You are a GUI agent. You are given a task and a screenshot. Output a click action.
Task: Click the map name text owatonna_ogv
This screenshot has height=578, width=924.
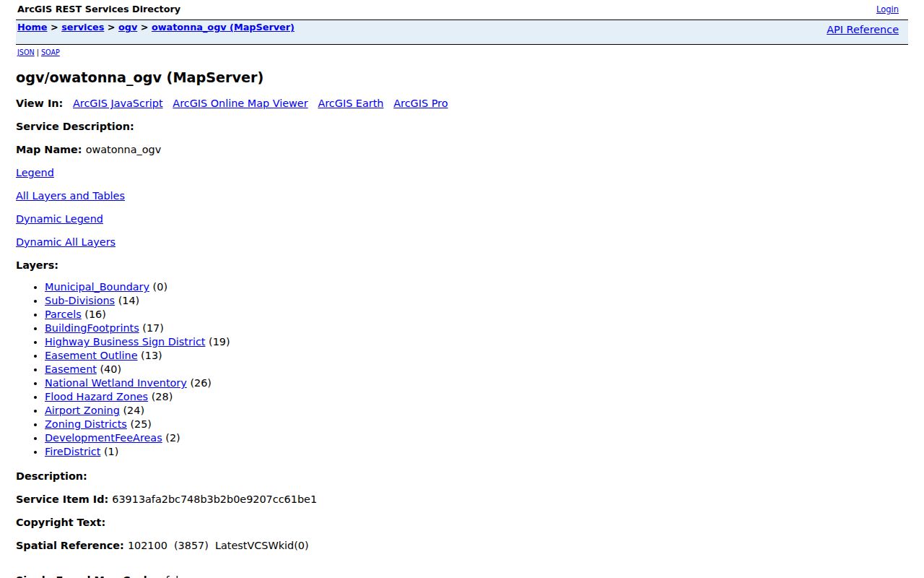123,150
